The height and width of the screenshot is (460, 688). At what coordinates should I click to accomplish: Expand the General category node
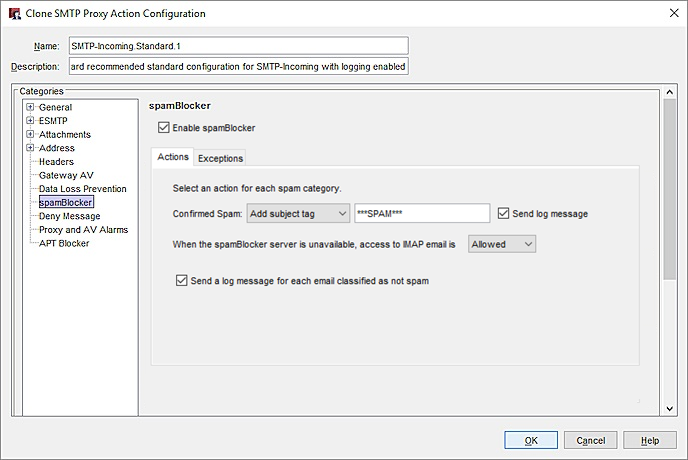click(31, 107)
